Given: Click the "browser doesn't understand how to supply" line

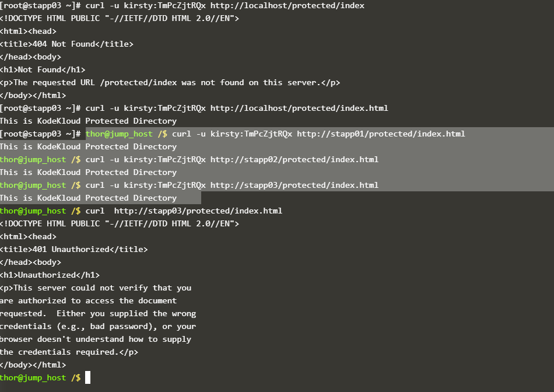Looking at the screenshot, I should pyautogui.click(x=95, y=339).
